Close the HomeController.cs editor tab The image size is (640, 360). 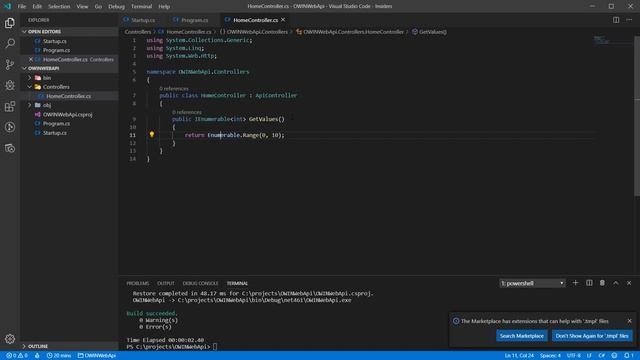pos(283,20)
